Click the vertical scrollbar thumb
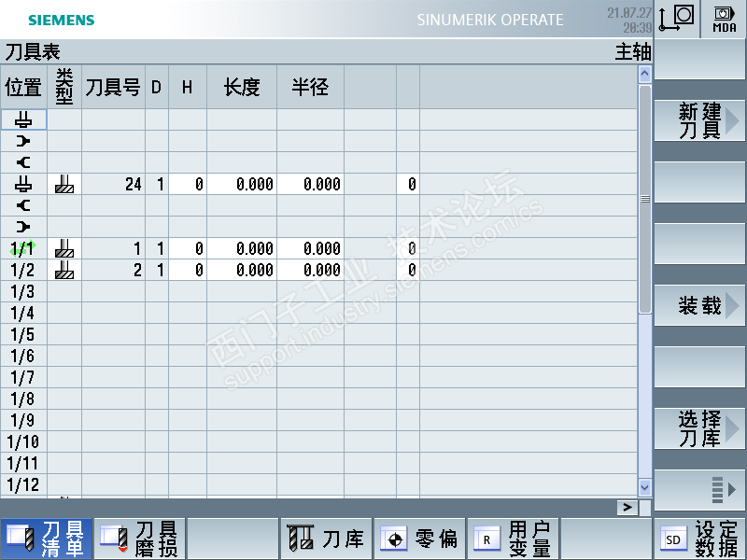Screen dimensions: 747x560 tap(644, 199)
